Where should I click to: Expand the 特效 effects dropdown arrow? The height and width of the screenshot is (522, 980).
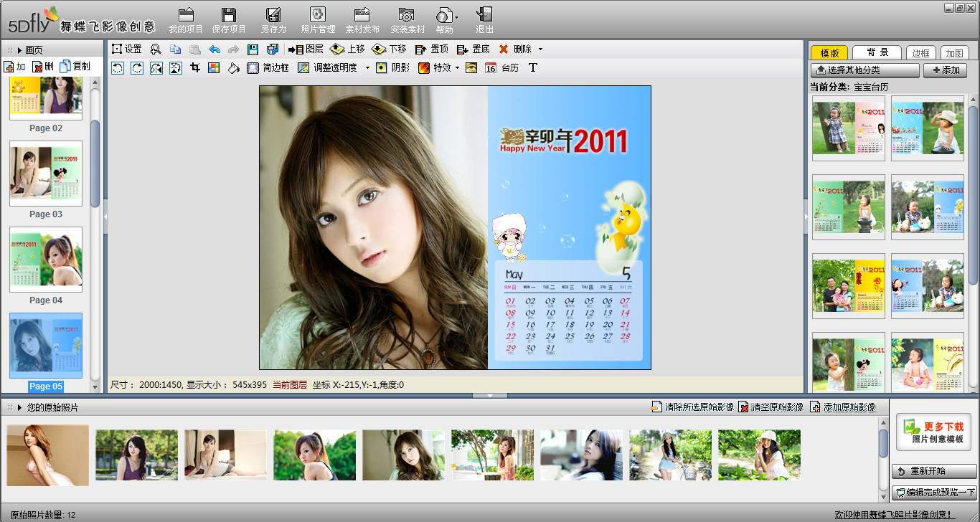pyautogui.click(x=457, y=68)
